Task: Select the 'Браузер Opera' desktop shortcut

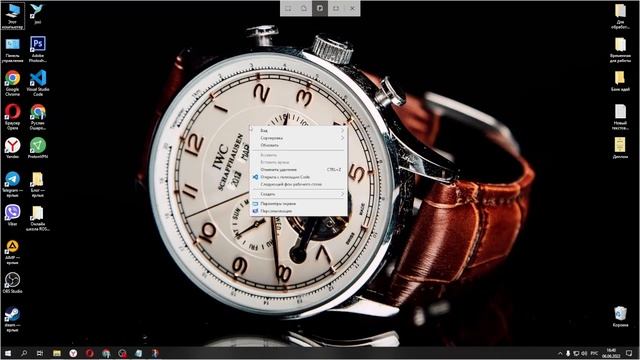Action: point(13,117)
